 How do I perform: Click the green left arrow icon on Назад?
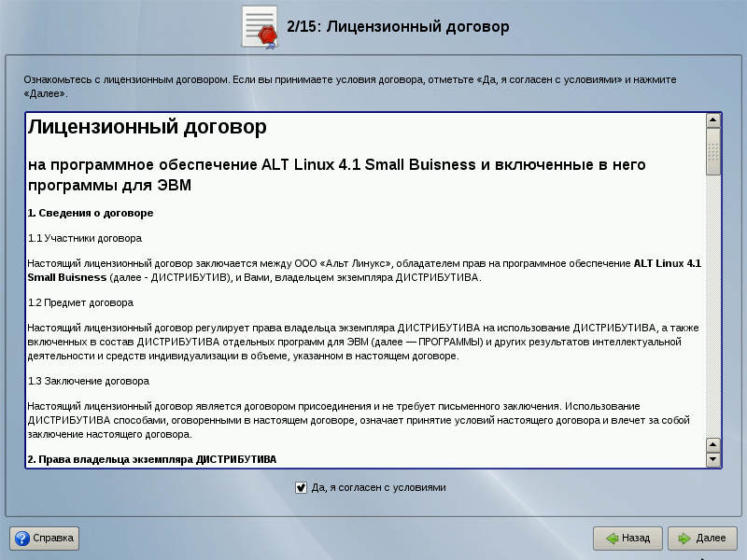(x=613, y=539)
